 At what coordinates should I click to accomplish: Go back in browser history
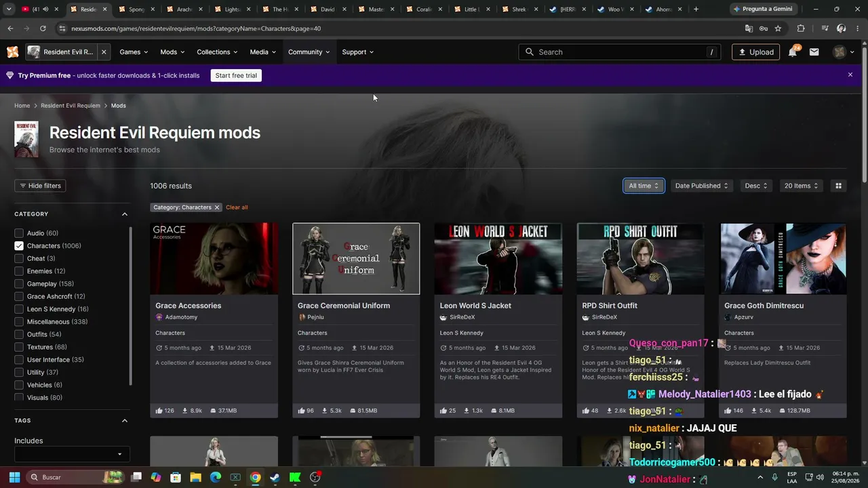tap(10, 28)
